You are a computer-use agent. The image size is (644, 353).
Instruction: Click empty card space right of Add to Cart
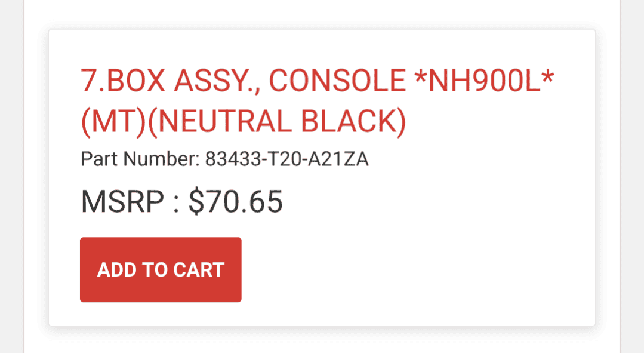click(x=418, y=270)
